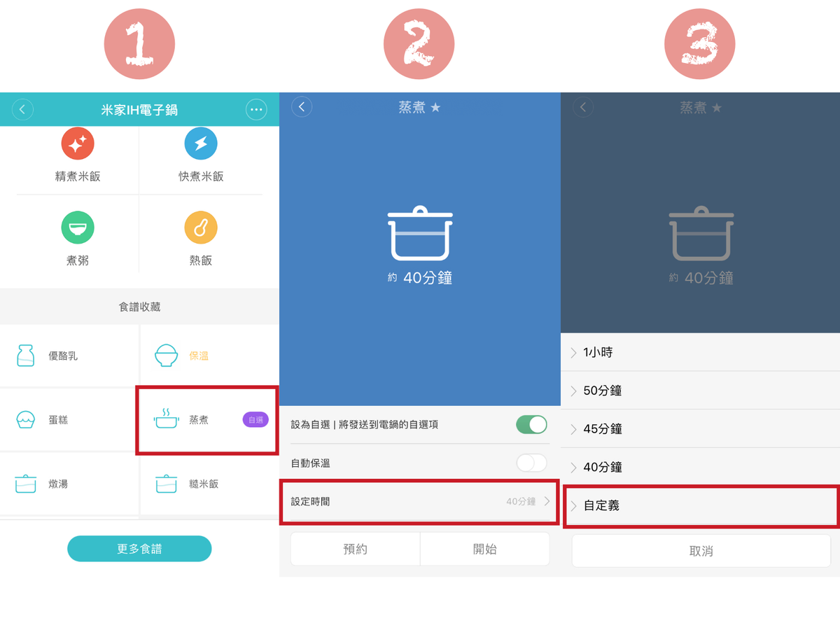The height and width of the screenshot is (630, 840).
Task: Select the 燉湯 stew soup recipe
Action: point(69,484)
